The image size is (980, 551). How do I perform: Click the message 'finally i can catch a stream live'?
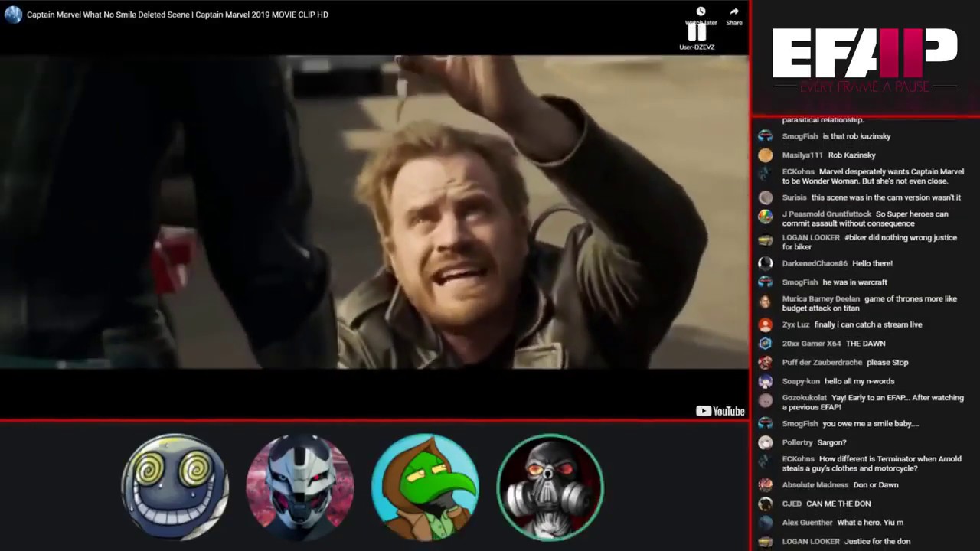[x=868, y=324]
